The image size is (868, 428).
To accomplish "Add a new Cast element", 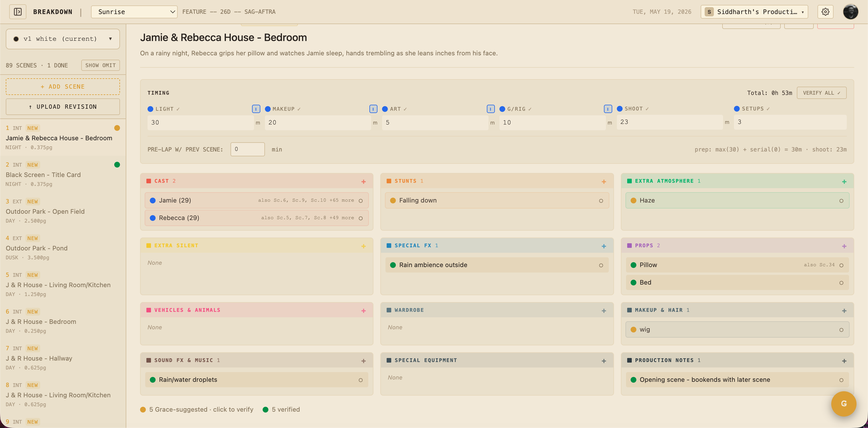I will [363, 182].
